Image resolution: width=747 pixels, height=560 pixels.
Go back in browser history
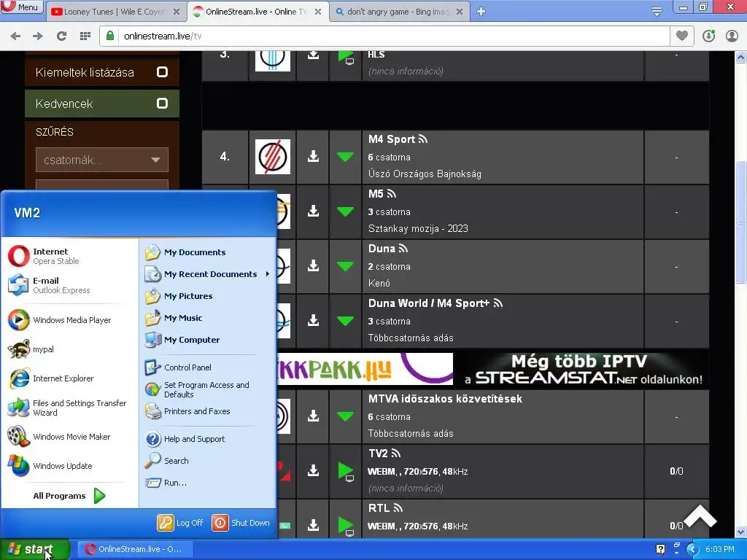(15, 36)
